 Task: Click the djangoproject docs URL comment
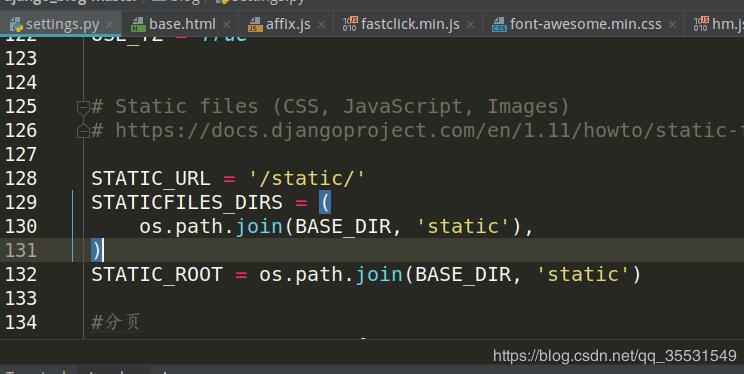coord(418,131)
